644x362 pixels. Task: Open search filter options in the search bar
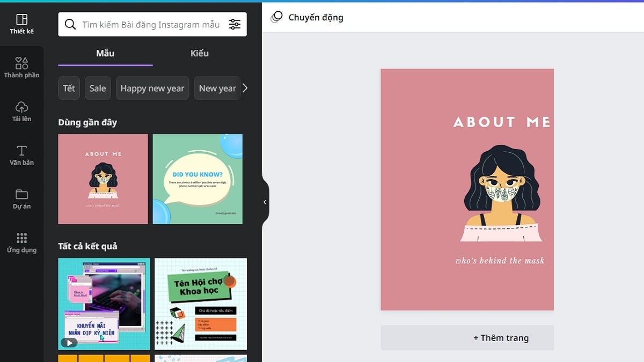coord(235,24)
